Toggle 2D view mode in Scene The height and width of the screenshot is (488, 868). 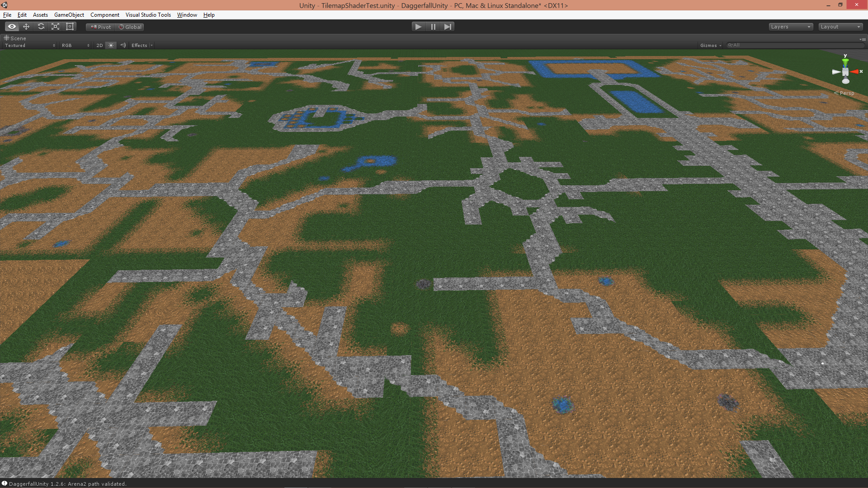click(99, 45)
